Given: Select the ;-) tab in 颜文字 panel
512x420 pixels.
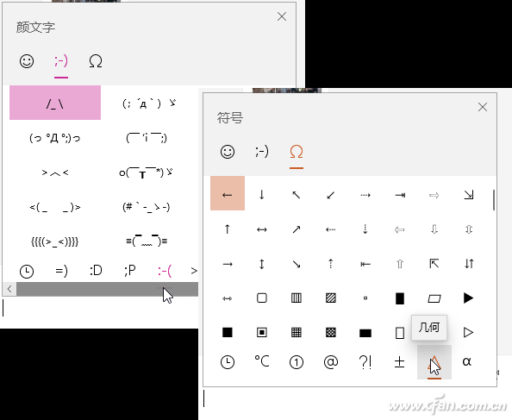Looking at the screenshot, I should click(x=61, y=61).
